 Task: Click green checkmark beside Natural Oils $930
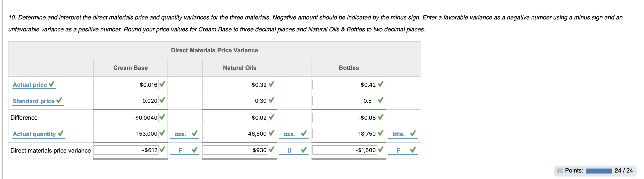pos(271,149)
